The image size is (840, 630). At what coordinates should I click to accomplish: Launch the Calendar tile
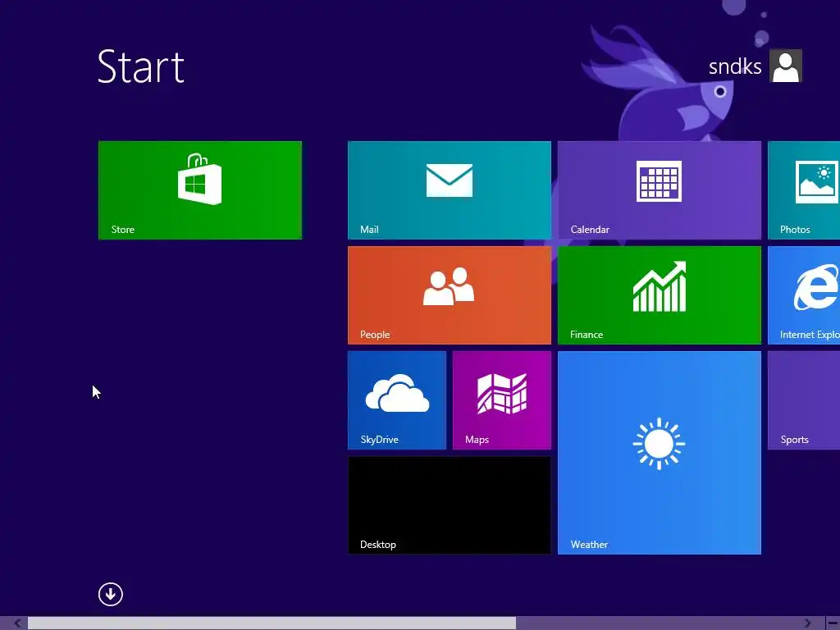click(659, 190)
